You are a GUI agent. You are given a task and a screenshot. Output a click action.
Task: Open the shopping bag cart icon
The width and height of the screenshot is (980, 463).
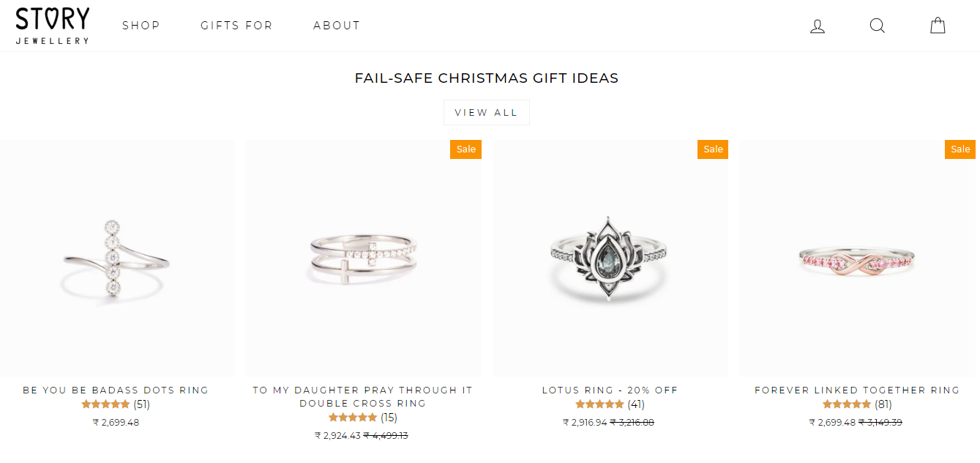(938, 26)
